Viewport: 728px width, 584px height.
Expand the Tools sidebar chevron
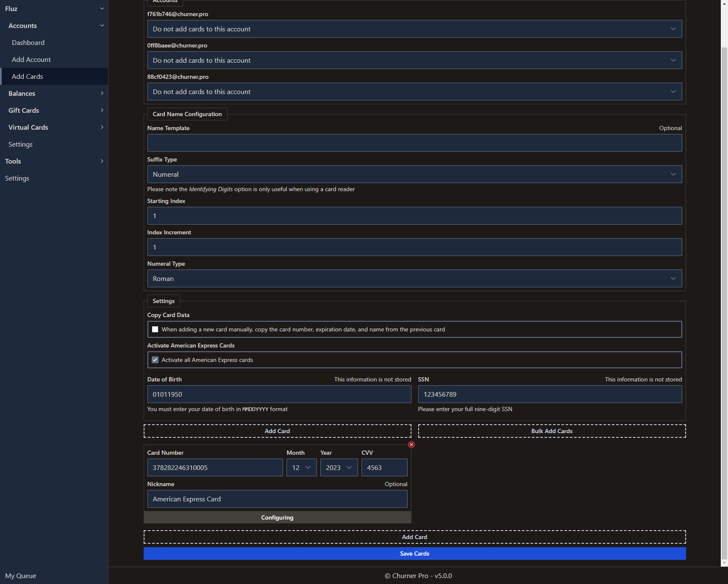(x=102, y=161)
